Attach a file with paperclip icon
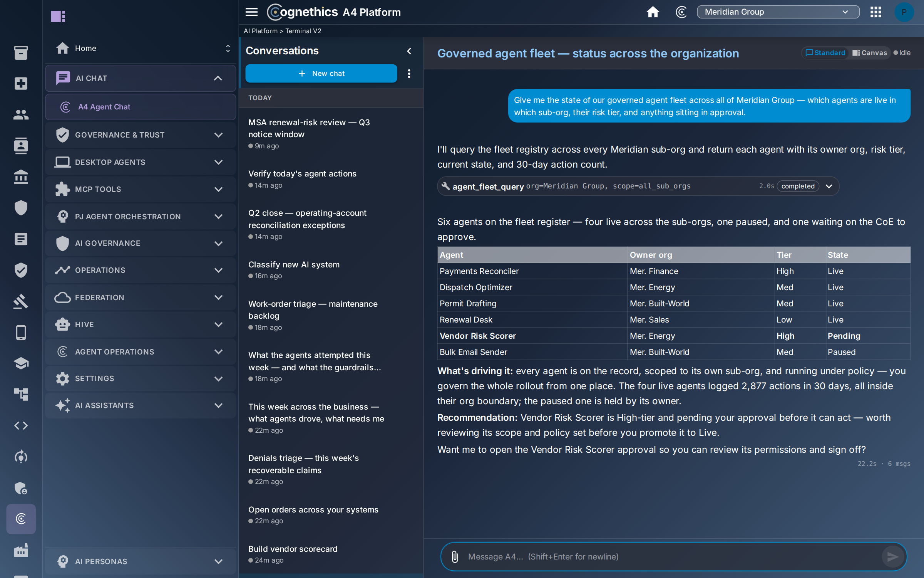924x578 pixels. 455,556
